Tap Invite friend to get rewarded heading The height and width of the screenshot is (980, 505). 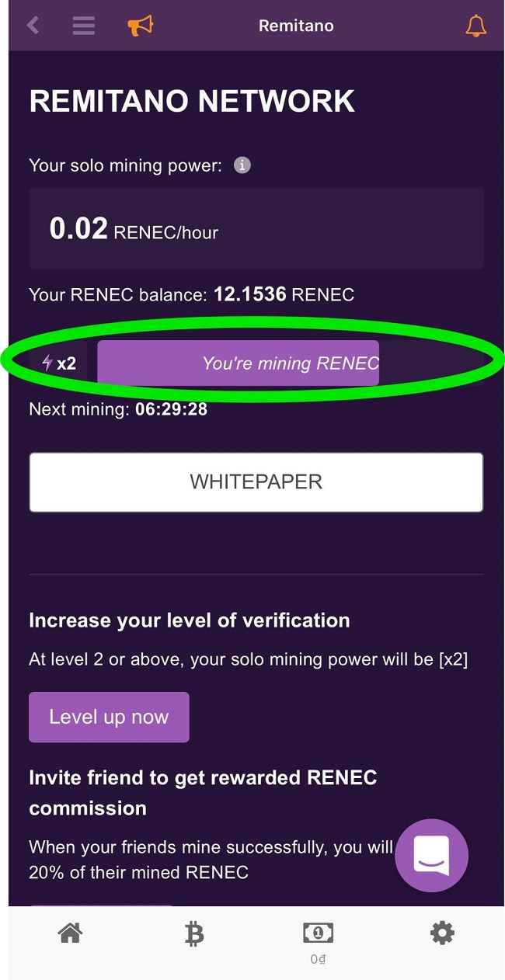[x=203, y=793]
